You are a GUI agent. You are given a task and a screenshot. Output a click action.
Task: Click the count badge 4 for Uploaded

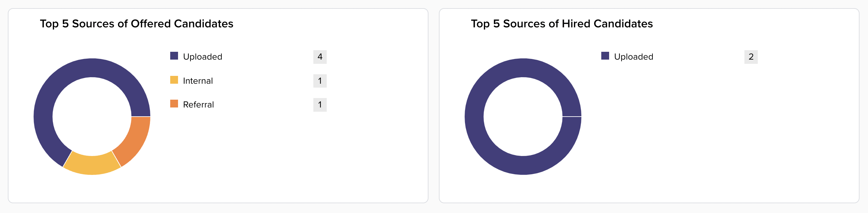320,57
